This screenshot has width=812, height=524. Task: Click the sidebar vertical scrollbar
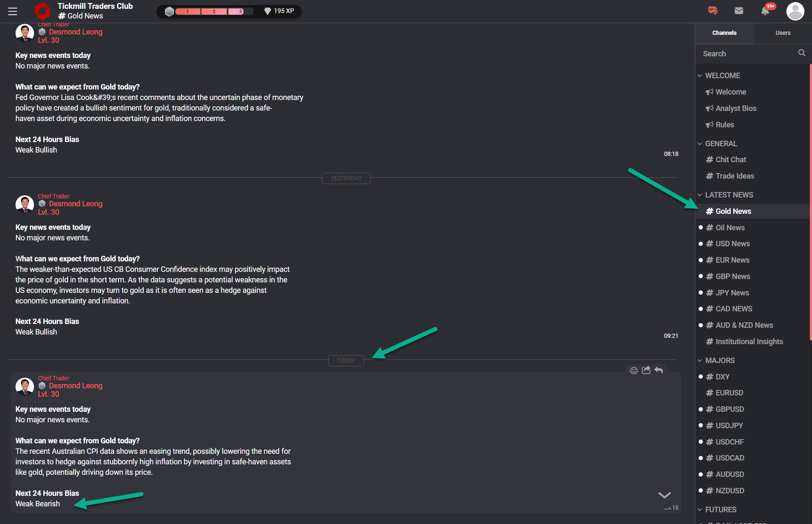[810, 202]
